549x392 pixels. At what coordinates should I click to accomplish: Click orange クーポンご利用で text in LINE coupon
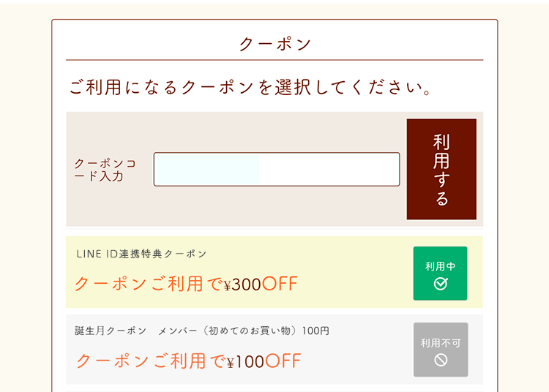click(149, 284)
